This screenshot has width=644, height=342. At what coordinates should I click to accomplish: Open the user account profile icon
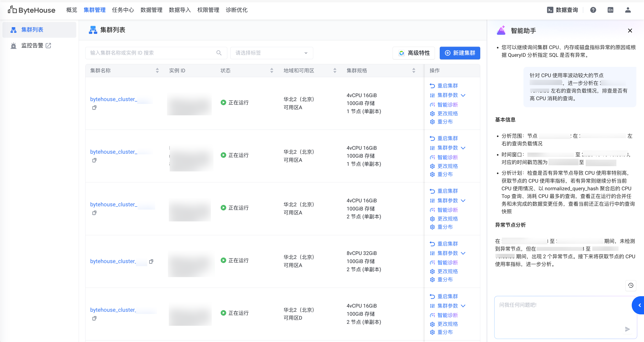tap(628, 10)
